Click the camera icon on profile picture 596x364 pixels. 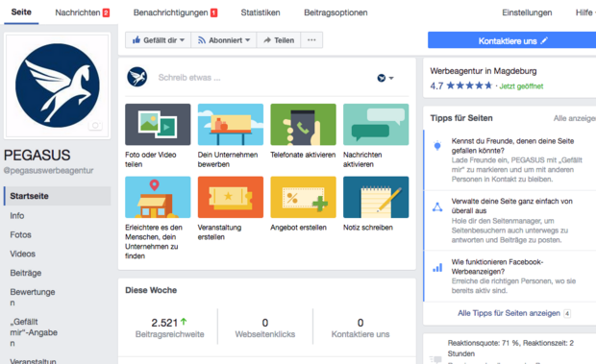95,125
